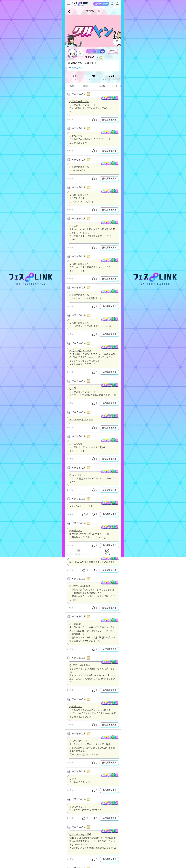Open the 70 フォロー list
Viewport: 186px width, 868px height.
[x=93, y=77]
